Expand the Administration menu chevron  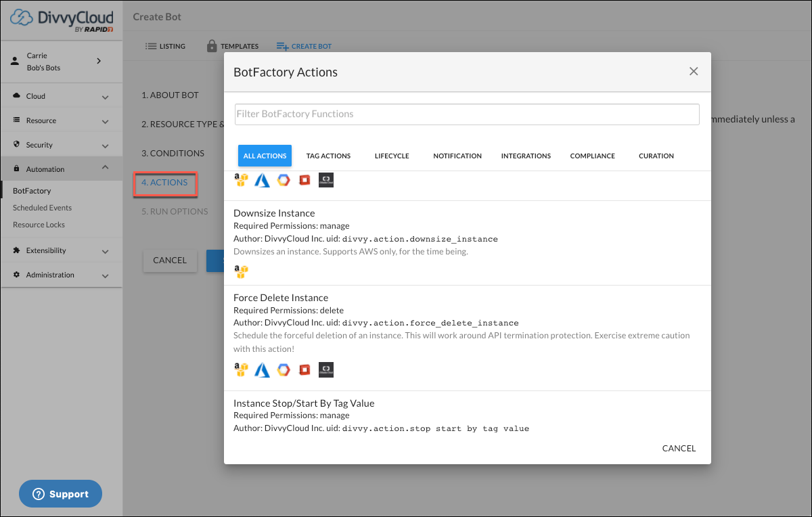tap(105, 275)
